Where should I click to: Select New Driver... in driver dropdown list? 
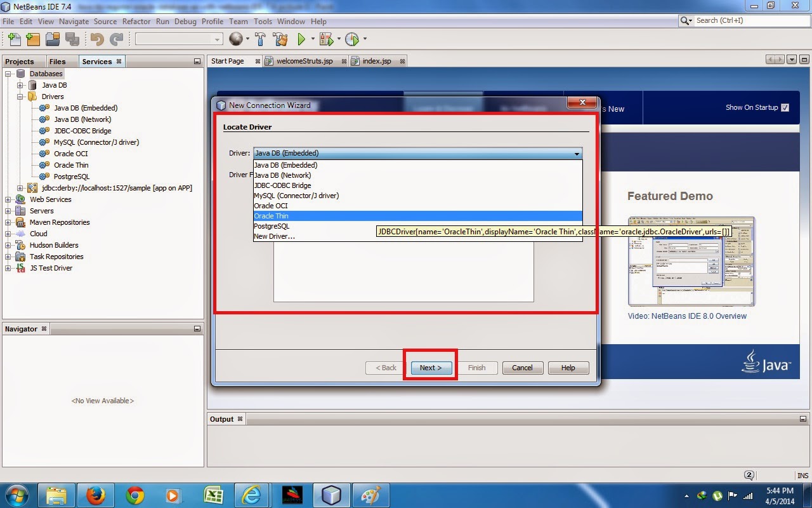coord(417,236)
